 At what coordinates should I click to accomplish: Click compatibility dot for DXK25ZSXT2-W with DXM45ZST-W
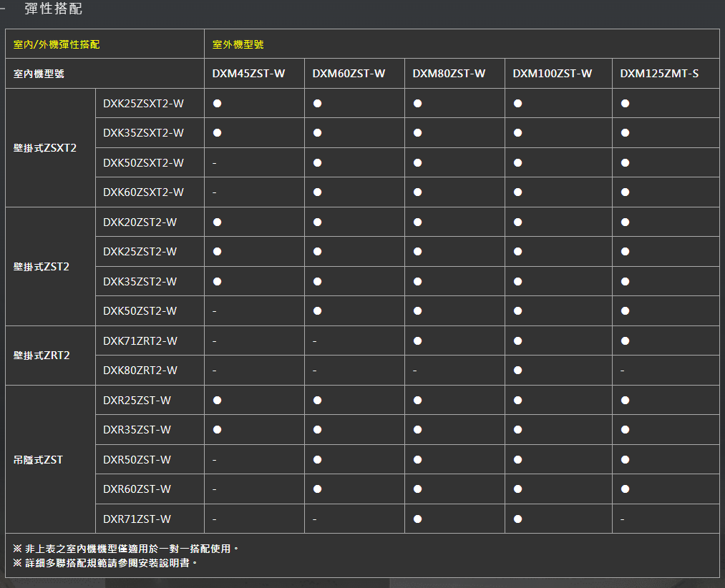(x=218, y=104)
